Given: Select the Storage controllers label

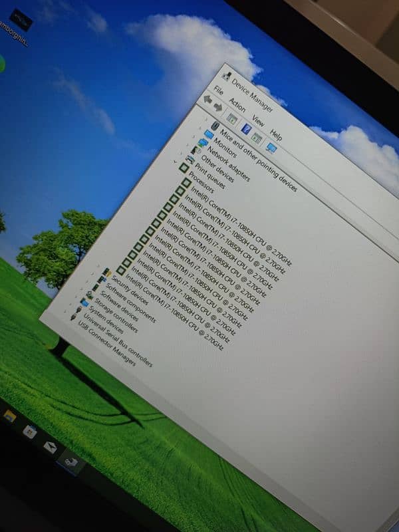Looking at the screenshot, I should [x=116, y=316].
